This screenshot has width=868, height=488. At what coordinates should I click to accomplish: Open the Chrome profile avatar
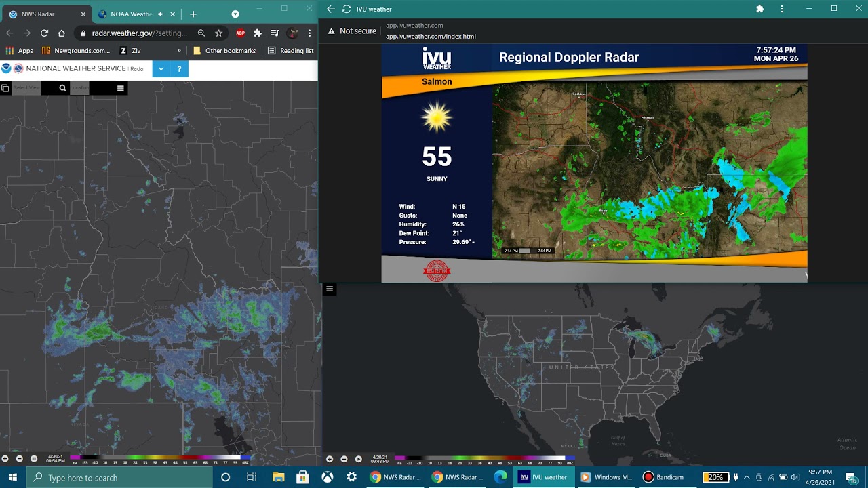click(292, 33)
